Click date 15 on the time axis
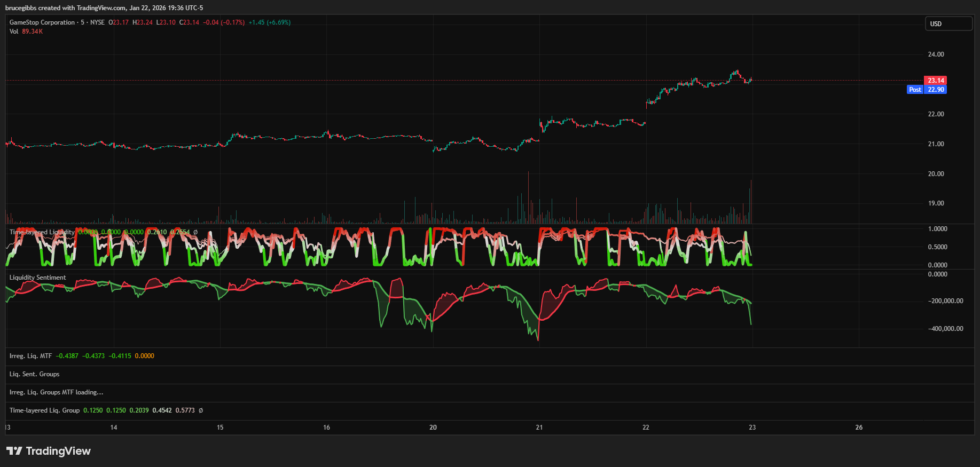The width and height of the screenshot is (980, 467). point(220,428)
